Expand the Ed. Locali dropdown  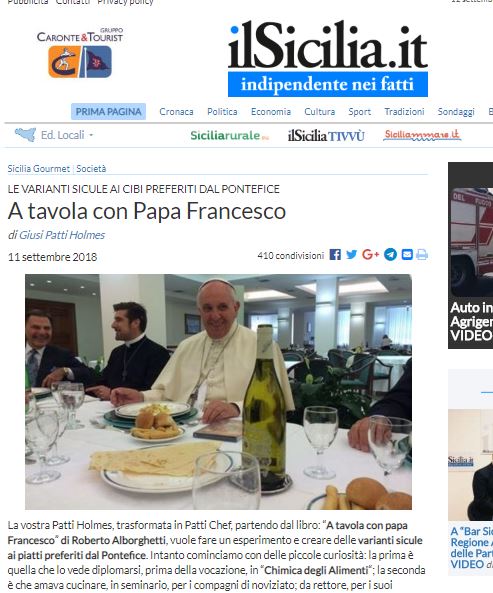54,135
